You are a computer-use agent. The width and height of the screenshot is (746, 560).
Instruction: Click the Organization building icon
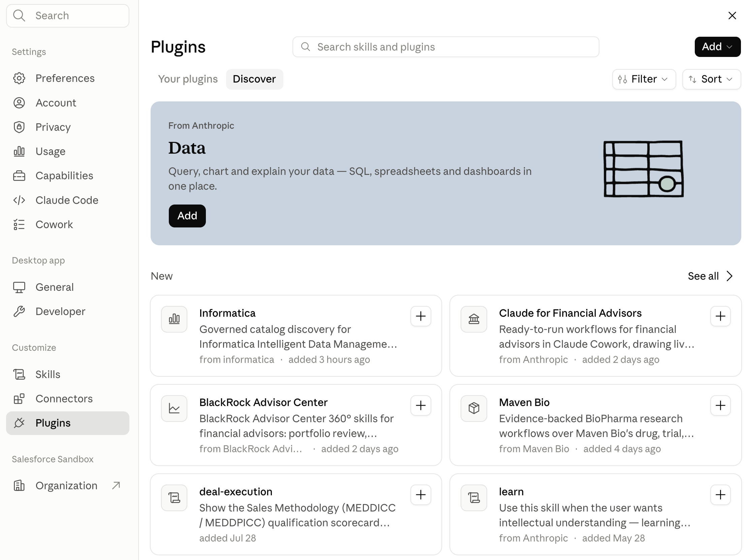pos(19,486)
